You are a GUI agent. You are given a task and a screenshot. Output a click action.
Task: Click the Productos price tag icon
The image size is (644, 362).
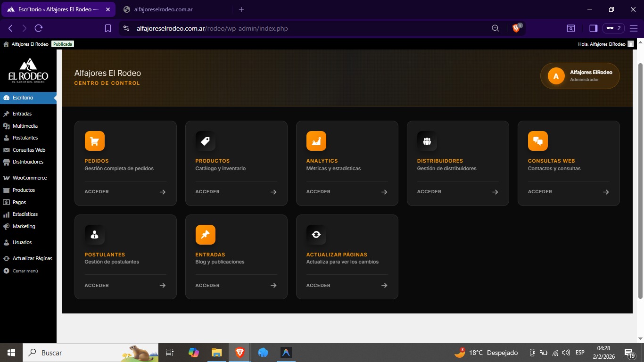[205, 141]
